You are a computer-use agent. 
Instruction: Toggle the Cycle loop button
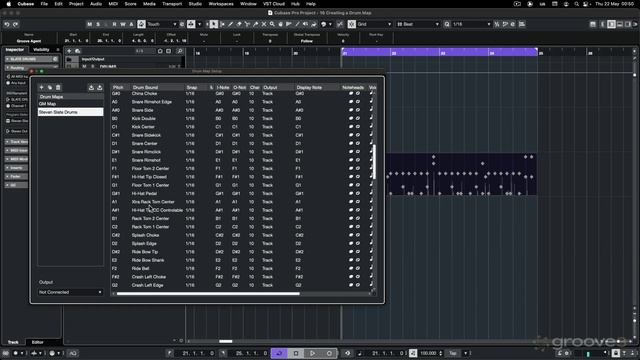(280, 353)
